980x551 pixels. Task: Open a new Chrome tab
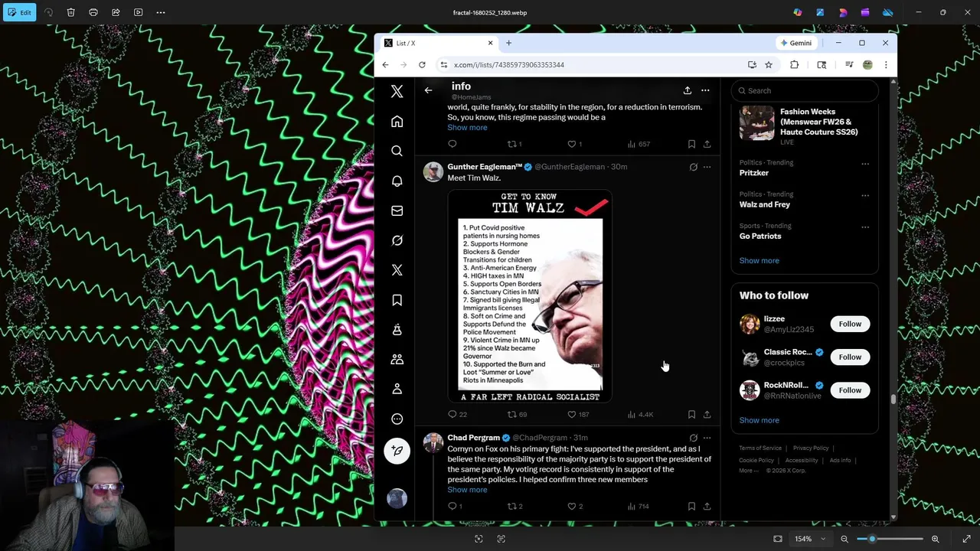click(508, 43)
